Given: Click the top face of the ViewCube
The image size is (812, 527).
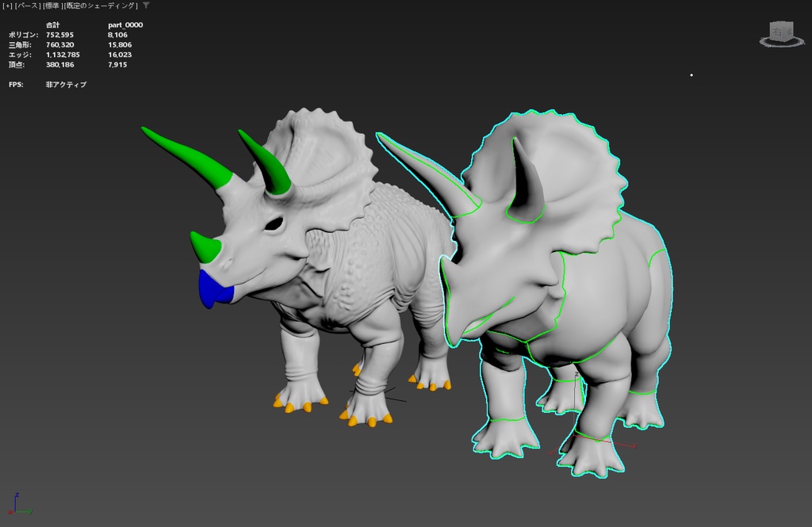Looking at the screenshot, I should tap(779, 22).
